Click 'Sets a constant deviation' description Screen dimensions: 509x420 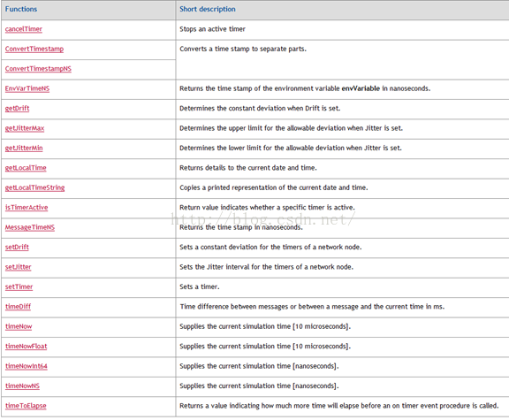pyautogui.click(x=270, y=247)
